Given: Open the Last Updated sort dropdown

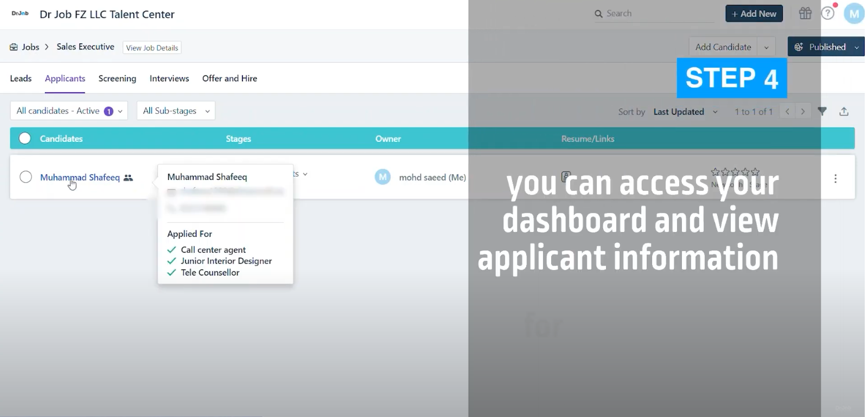Looking at the screenshot, I should 686,112.
